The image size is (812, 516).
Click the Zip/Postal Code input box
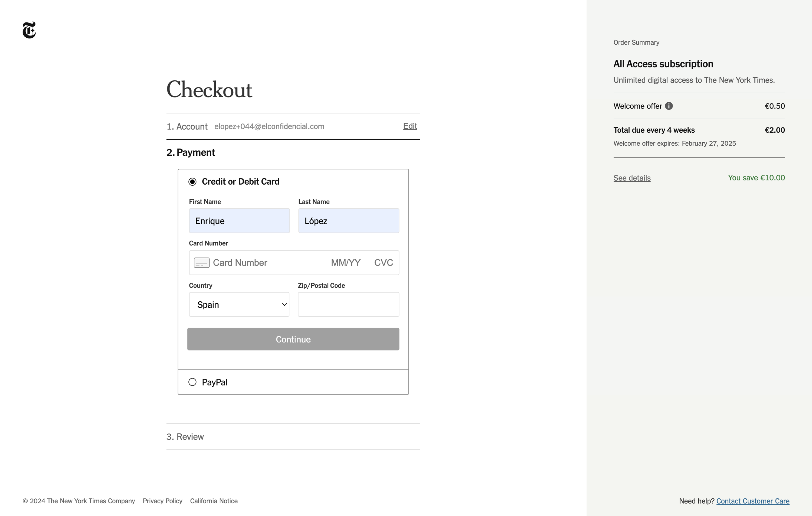tap(348, 305)
